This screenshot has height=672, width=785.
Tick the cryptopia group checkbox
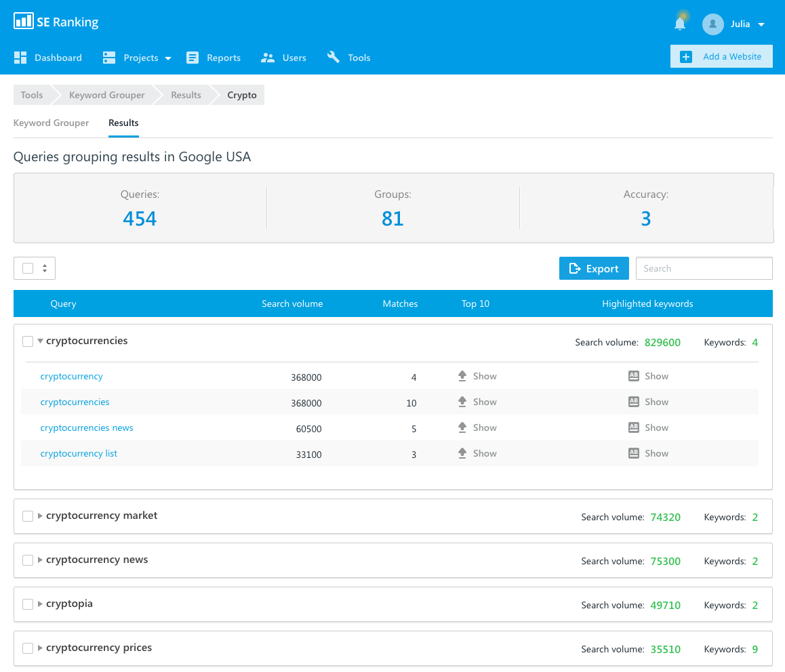coord(28,604)
